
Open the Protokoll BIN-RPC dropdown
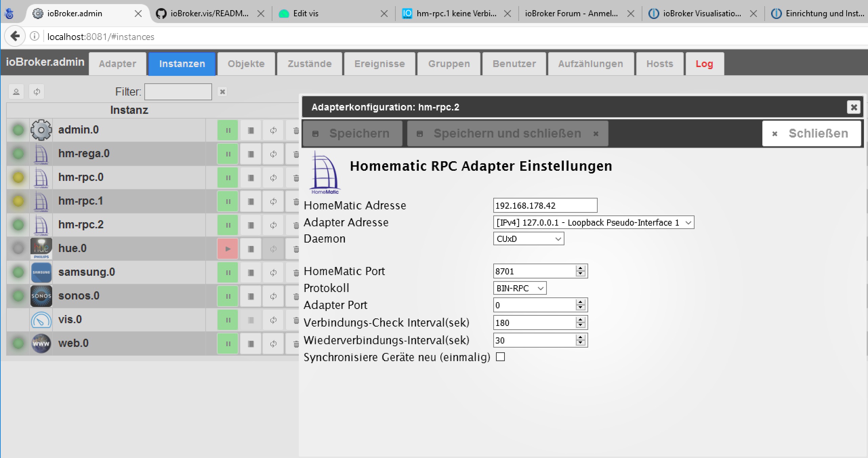[x=519, y=288]
